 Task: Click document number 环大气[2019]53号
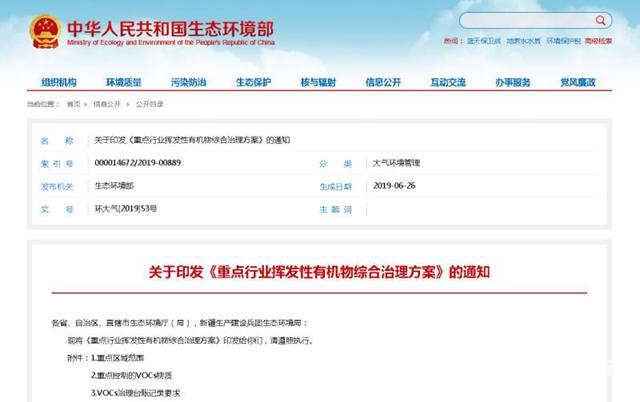[x=126, y=209]
